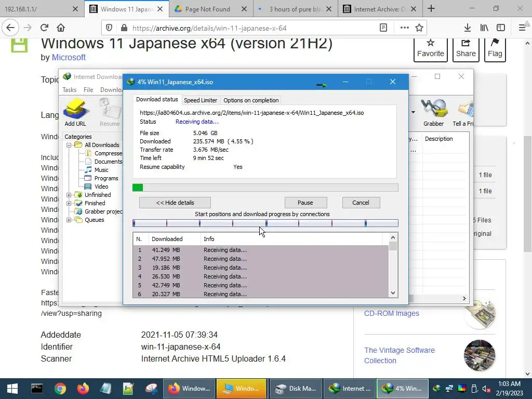Close the Page Not Found tab

(x=244, y=9)
